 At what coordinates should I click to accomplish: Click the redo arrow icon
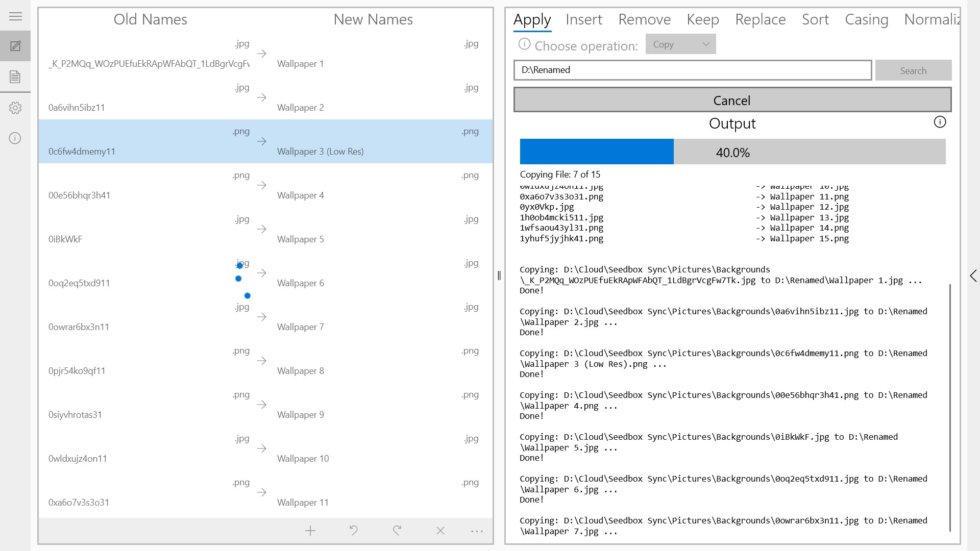pyautogui.click(x=397, y=531)
